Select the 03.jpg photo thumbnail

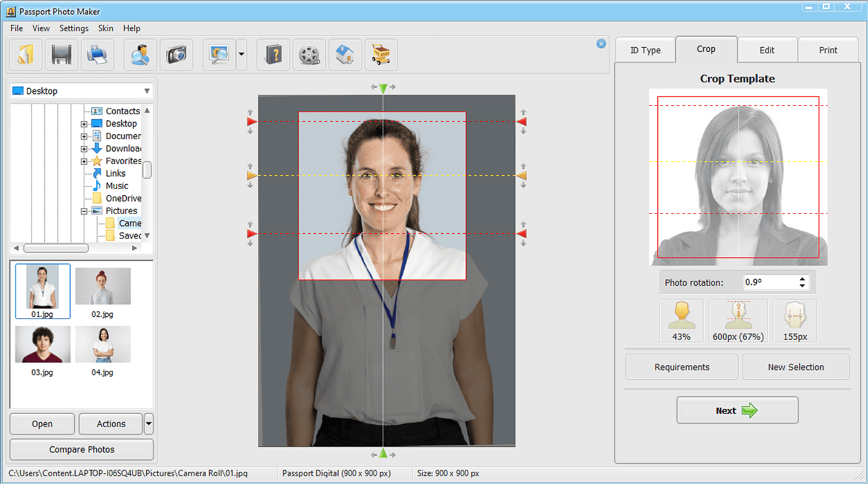[x=42, y=344]
